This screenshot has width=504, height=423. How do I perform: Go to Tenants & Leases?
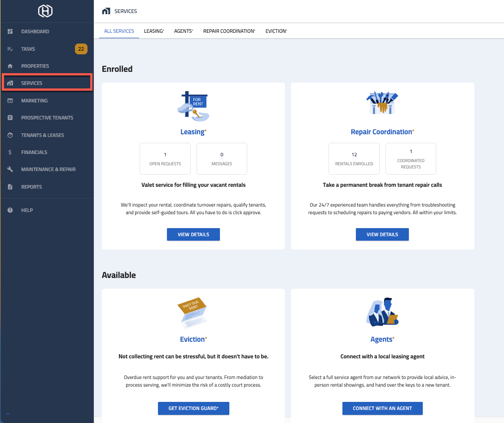47,135
